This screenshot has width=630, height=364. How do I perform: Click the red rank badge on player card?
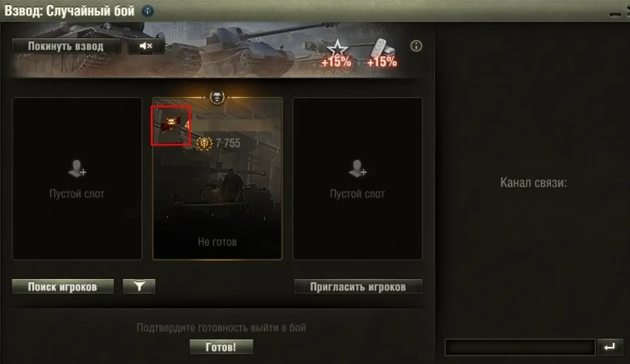point(171,125)
